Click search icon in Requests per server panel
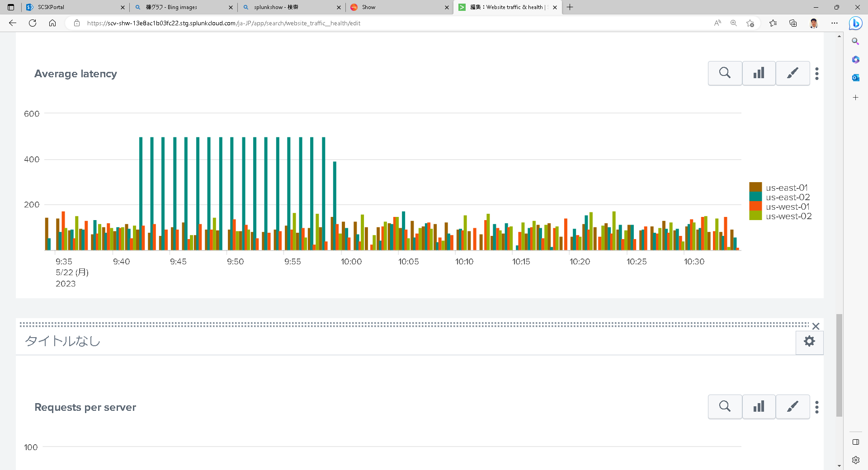868x470 pixels. 725,407
